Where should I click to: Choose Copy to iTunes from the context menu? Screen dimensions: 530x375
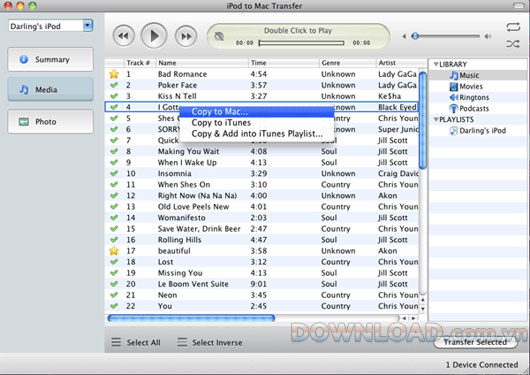coord(257,123)
